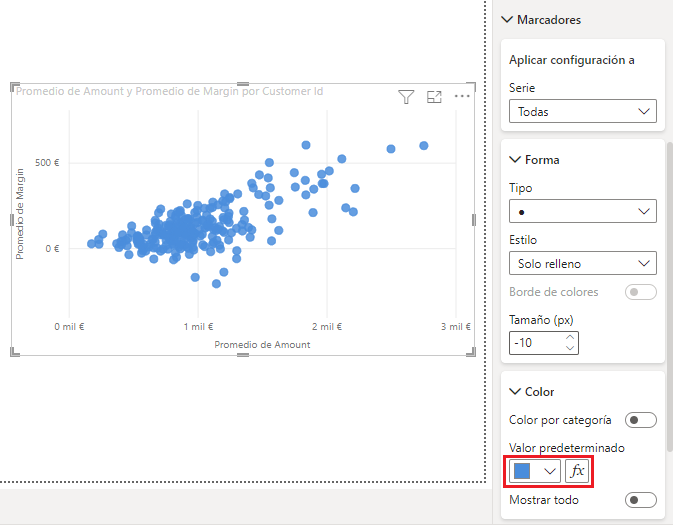Enter focus mode on the scatter chart

click(434, 97)
